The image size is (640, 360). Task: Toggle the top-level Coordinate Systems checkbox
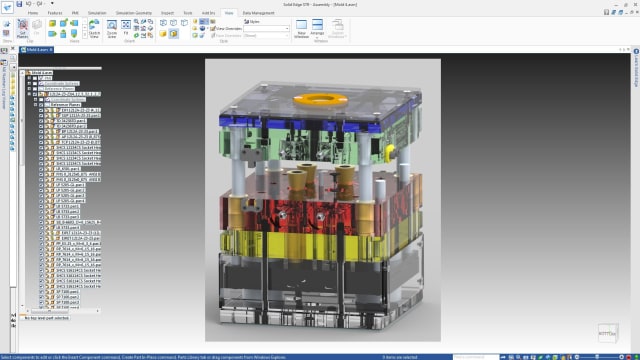point(35,83)
